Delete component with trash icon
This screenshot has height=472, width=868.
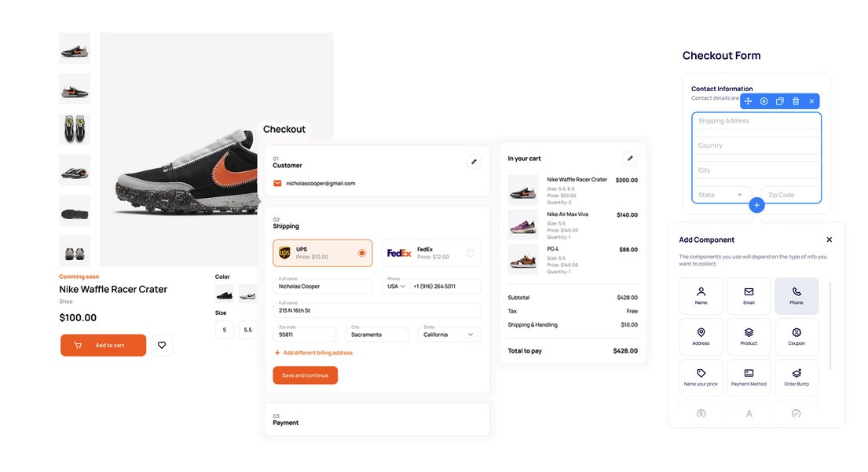click(796, 101)
